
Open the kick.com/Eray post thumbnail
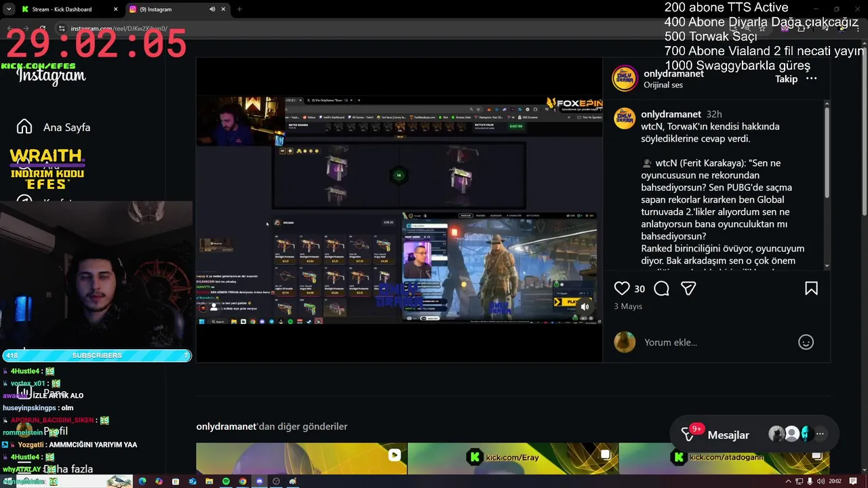point(513,459)
